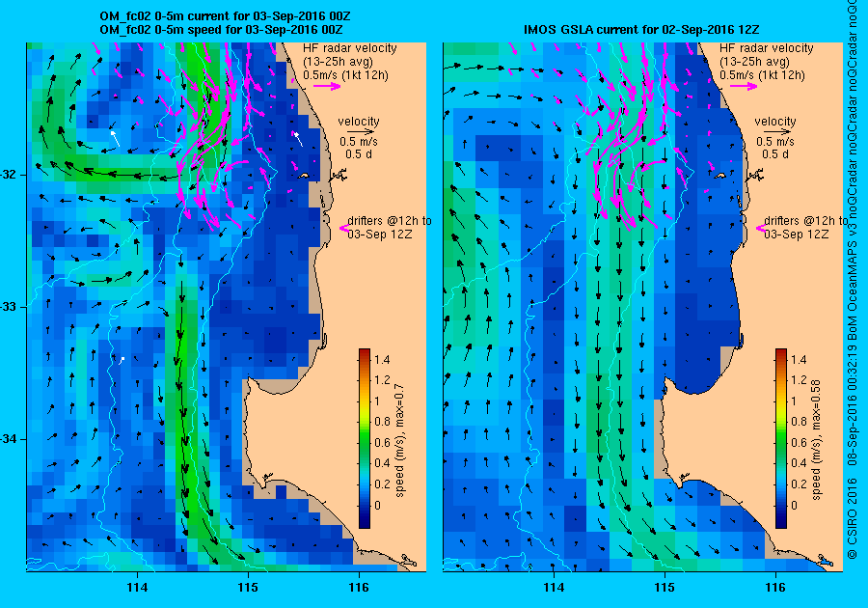This screenshot has width=868, height=608.
Task: Click the magenta HF radar legend arrow in left map
Action: click(327, 86)
